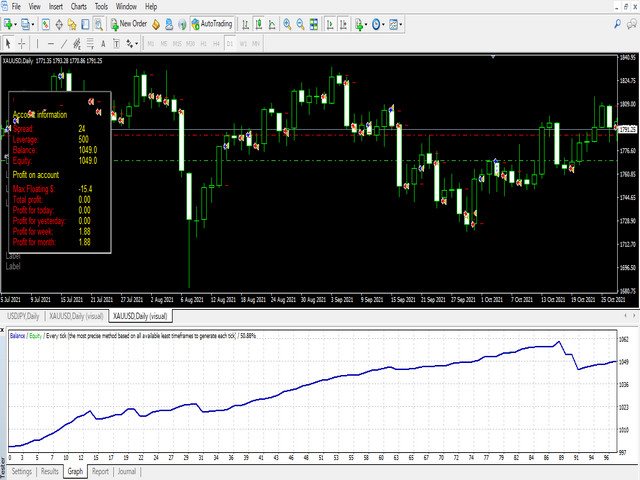Screen dimensions: 640x480
Task: Select the Cursor pointer tool
Action: coord(8,44)
